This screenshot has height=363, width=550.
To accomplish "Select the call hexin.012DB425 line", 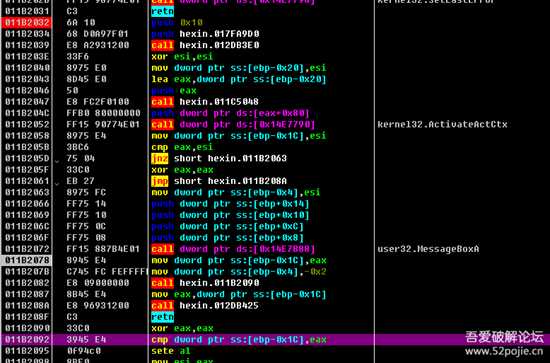I will (205, 305).
